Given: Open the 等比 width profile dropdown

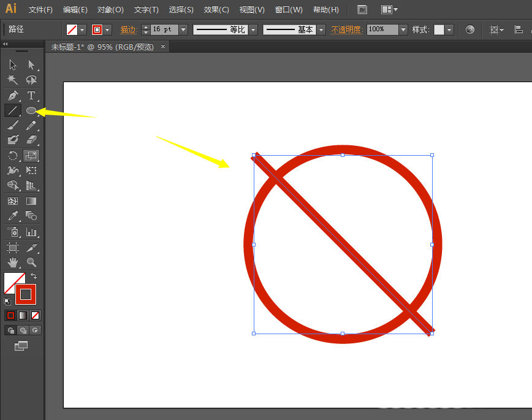Looking at the screenshot, I should [253, 29].
